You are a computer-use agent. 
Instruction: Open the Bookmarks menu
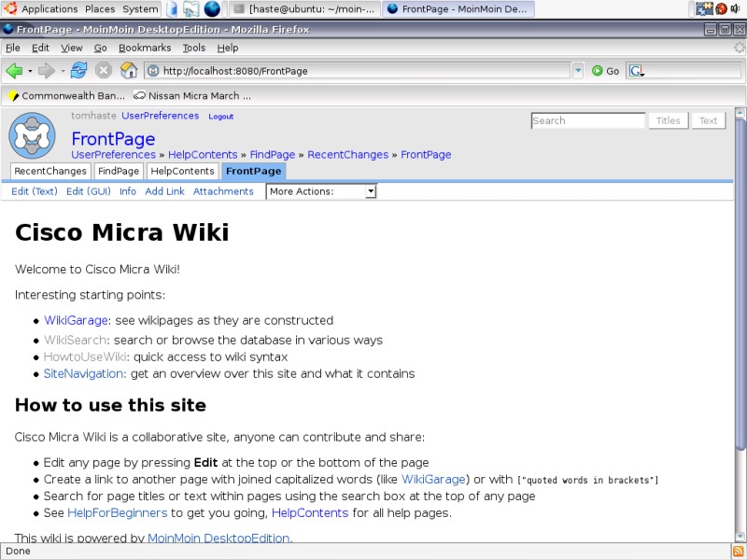coord(145,48)
